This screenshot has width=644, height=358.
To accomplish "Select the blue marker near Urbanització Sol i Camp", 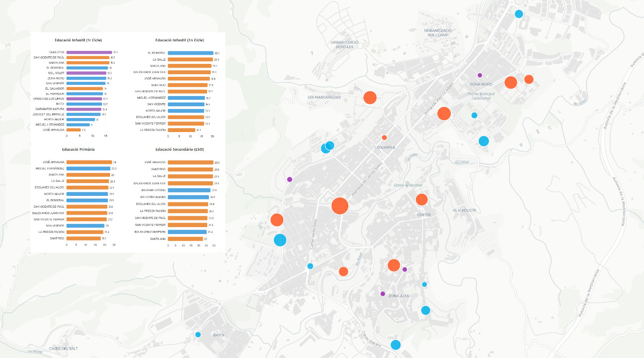I will [518, 14].
